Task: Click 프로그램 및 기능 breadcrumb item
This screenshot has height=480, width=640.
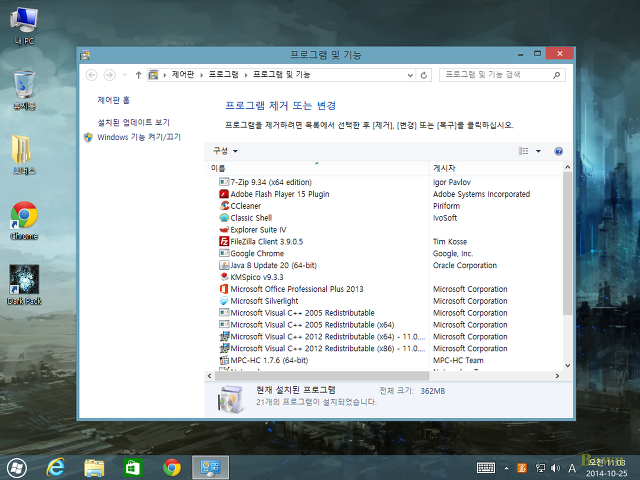Action: (x=282, y=75)
